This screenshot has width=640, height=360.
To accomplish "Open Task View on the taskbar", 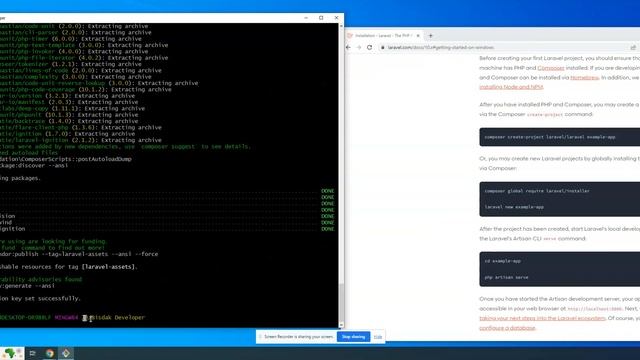I will click(x=33, y=353).
